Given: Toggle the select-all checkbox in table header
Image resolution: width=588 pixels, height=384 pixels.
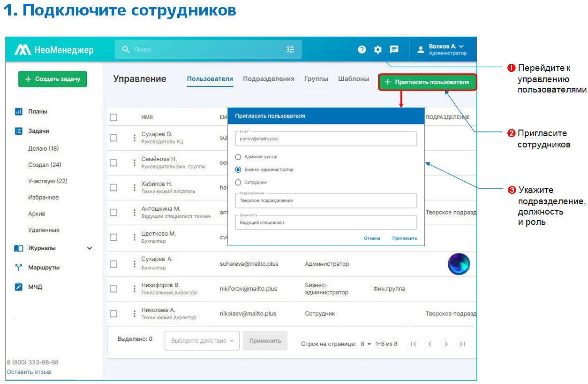Looking at the screenshot, I should click(x=113, y=117).
